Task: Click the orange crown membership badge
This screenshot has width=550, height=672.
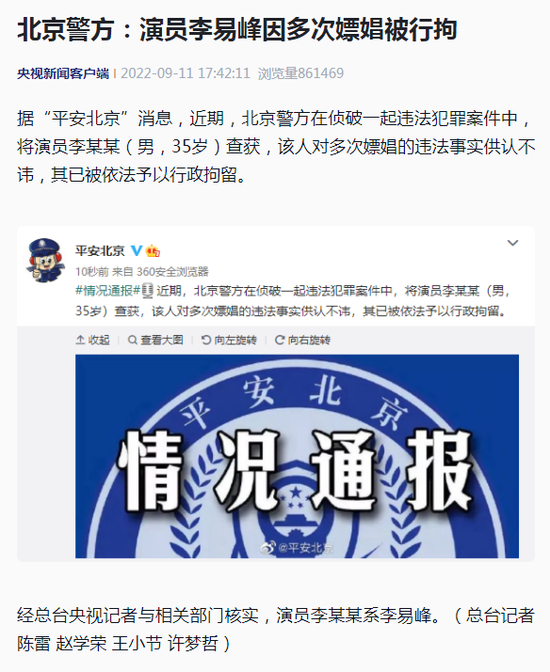Action: (x=153, y=251)
